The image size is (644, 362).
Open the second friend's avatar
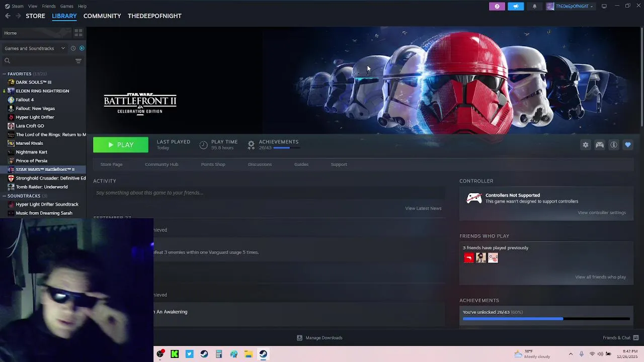[x=480, y=258]
